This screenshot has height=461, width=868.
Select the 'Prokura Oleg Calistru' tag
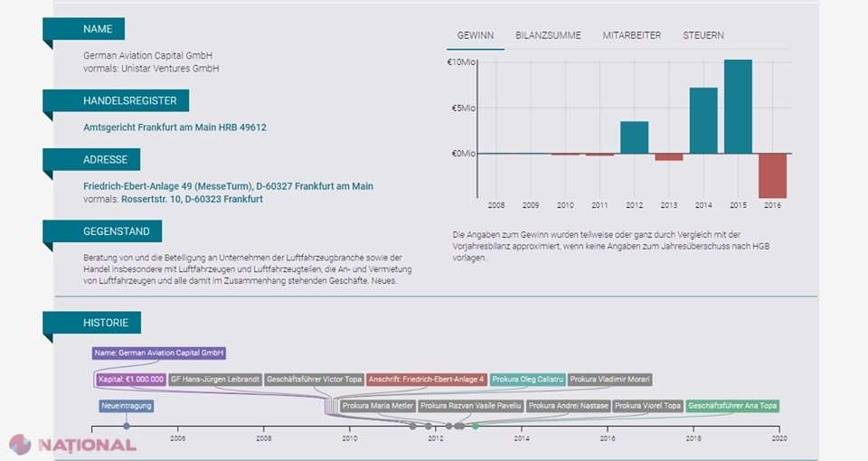(527, 380)
